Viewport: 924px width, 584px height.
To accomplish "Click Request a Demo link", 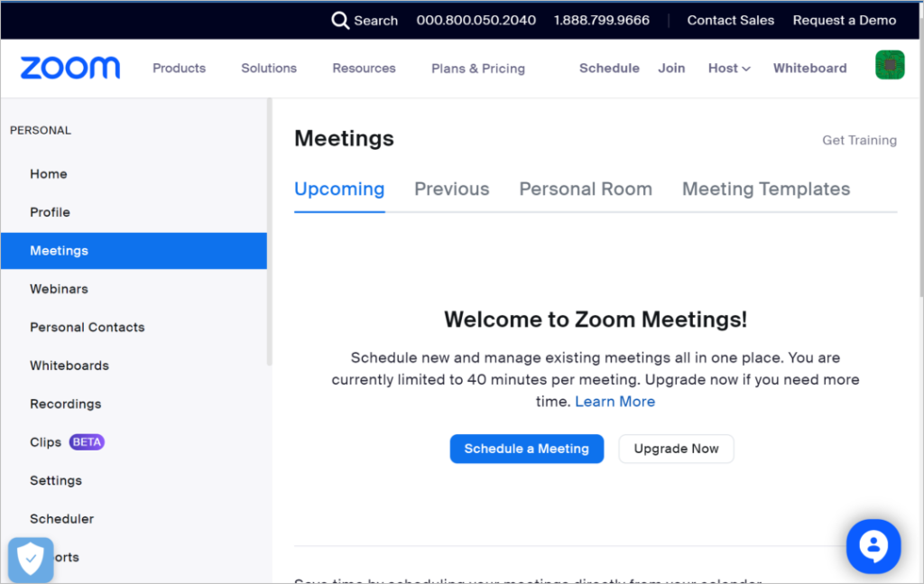I will (844, 20).
